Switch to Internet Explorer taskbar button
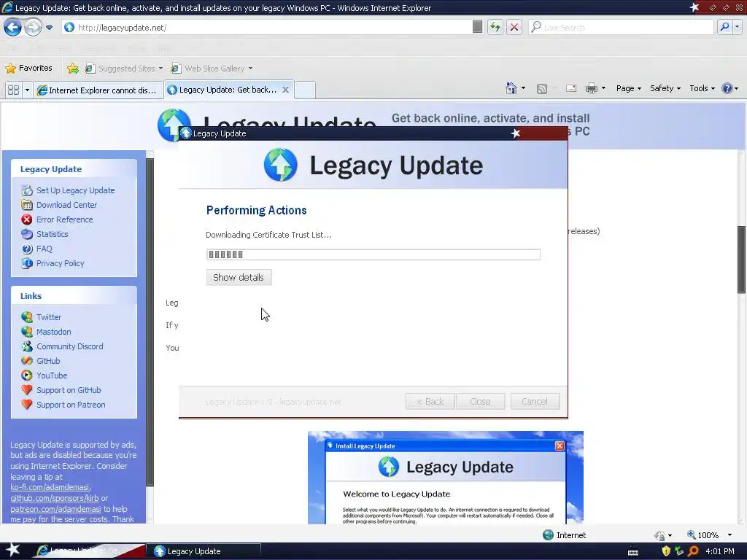 tap(88, 551)
